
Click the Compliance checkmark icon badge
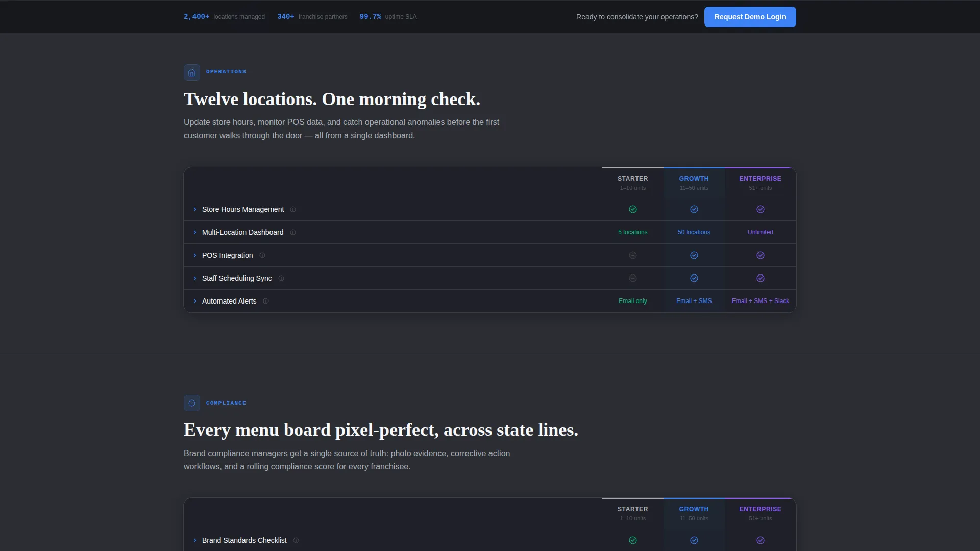tap(192, 403)
